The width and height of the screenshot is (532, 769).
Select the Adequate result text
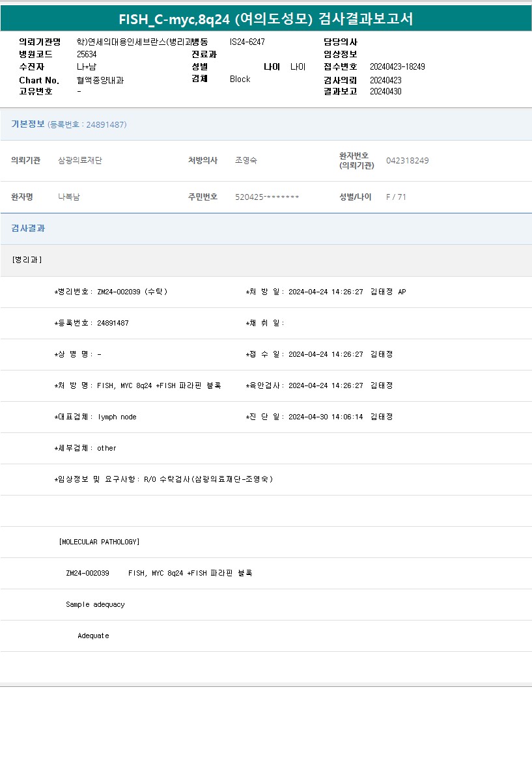pos(93,636)
